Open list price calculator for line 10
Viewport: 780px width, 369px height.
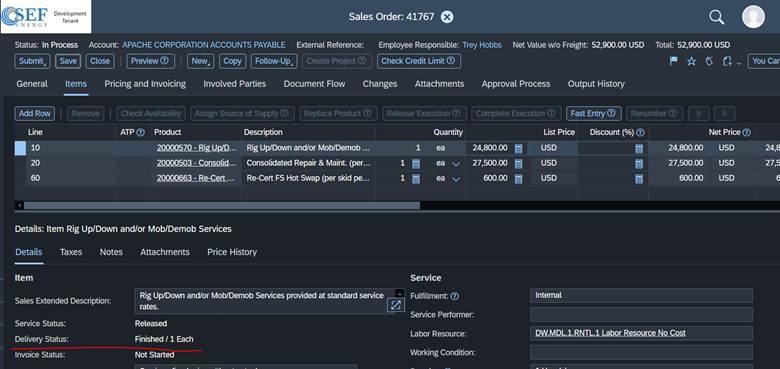coord(518,148)
